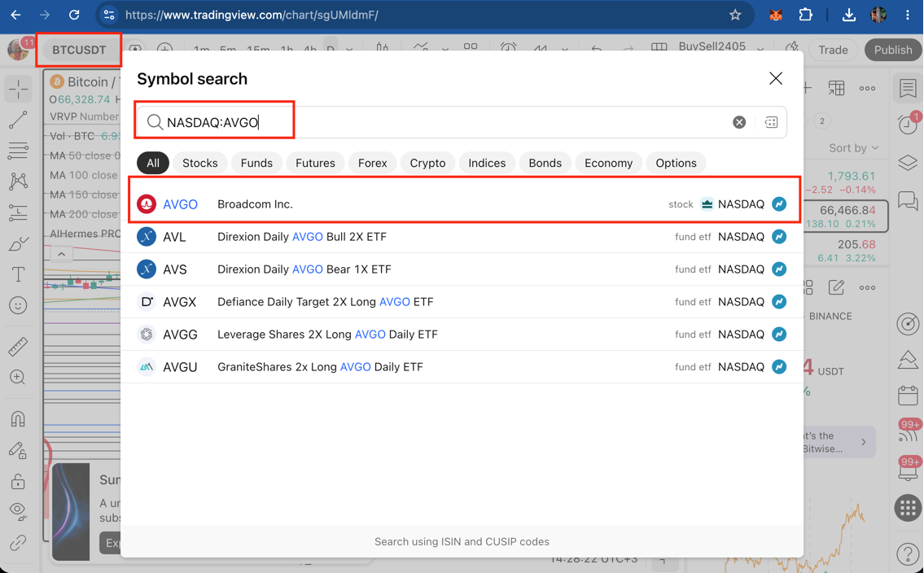Open the watchlist panel icon
Image resolution: width=924 pixels, height=573 pixels.
point(908,89)
